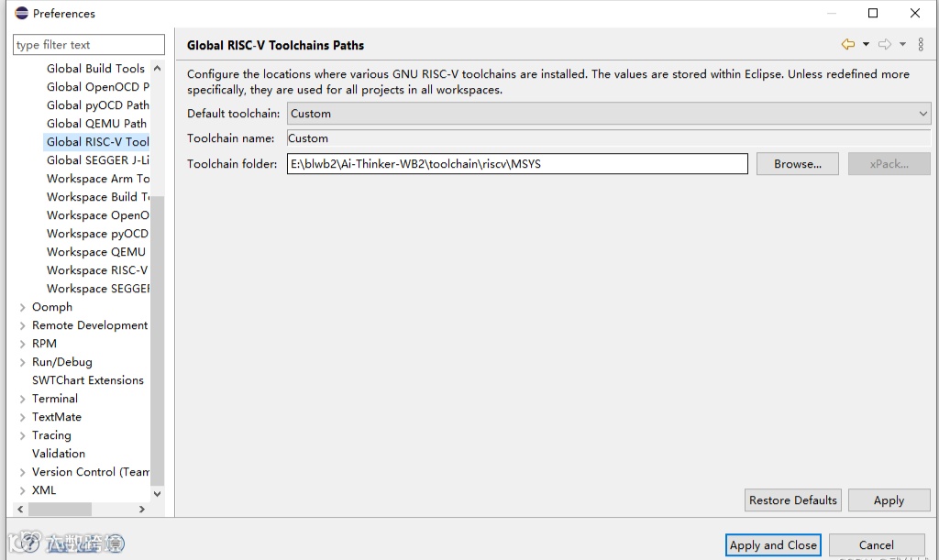The width and height of the screenshot is (939, 560).
Task: Select Workspace OpenOCD item
Action: (97, 215)
